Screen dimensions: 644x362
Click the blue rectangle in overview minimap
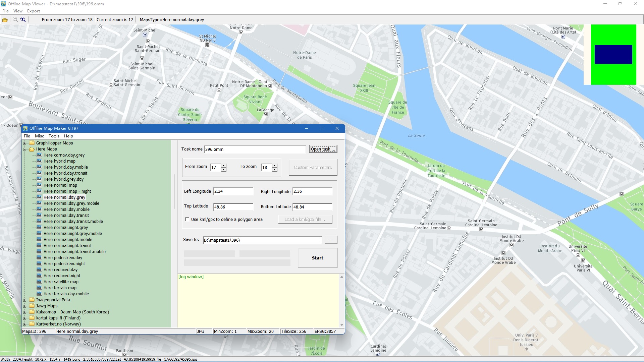[613, 54]
